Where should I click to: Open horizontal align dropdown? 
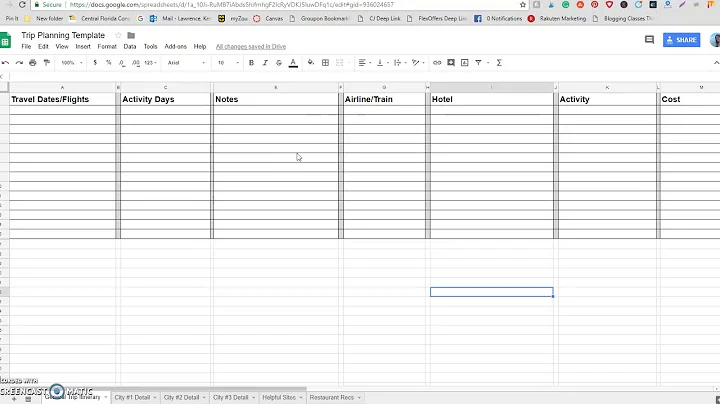pos(365,62)
